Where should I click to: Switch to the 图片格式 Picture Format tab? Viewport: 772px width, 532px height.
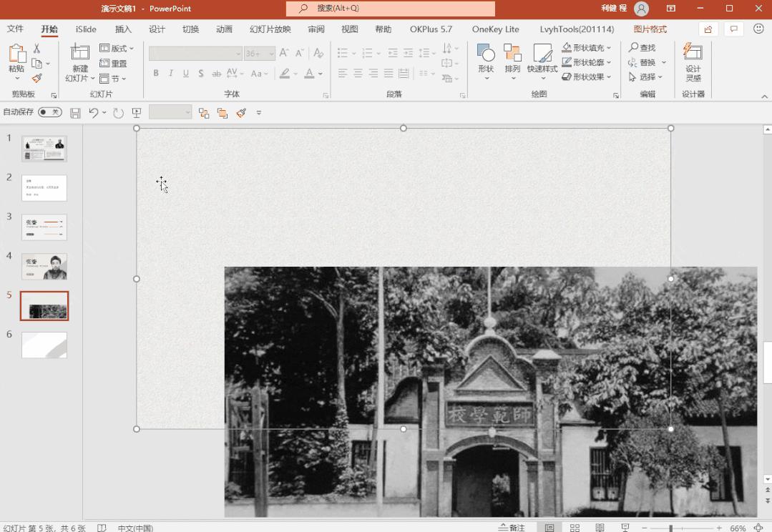[650, 29]
